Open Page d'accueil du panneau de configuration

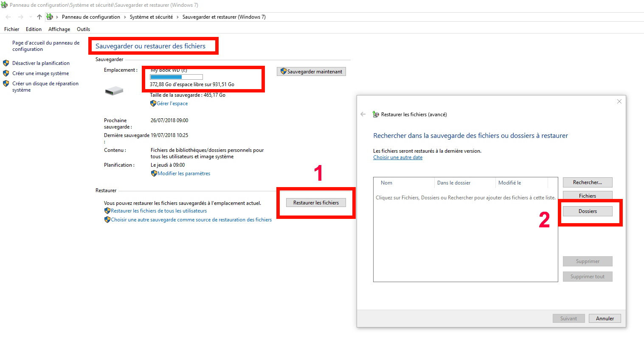[x=46, y=46]
